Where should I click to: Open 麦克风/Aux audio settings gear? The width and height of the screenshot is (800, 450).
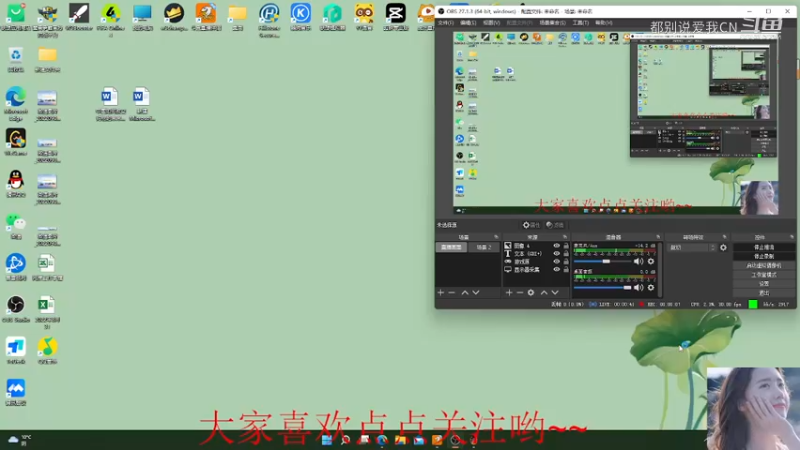pyautogui.click(x=651, y=261)
